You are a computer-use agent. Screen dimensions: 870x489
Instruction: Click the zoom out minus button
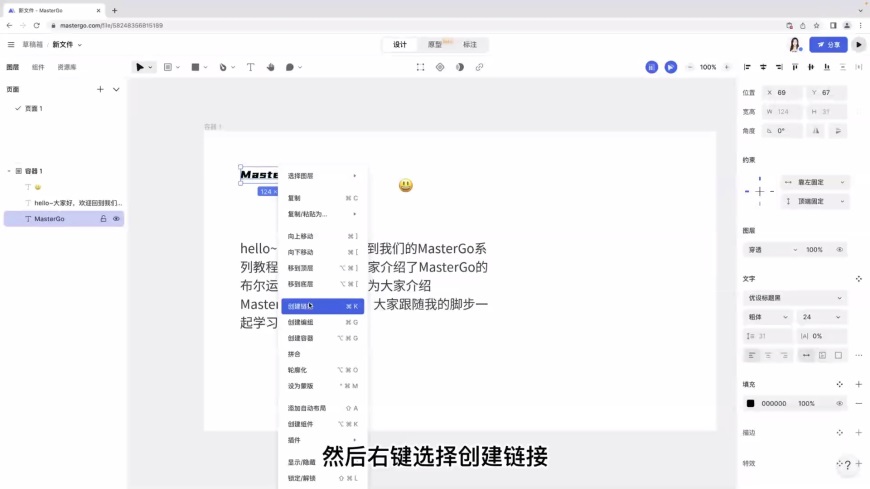pyautogui.click(x=690, y=67)
